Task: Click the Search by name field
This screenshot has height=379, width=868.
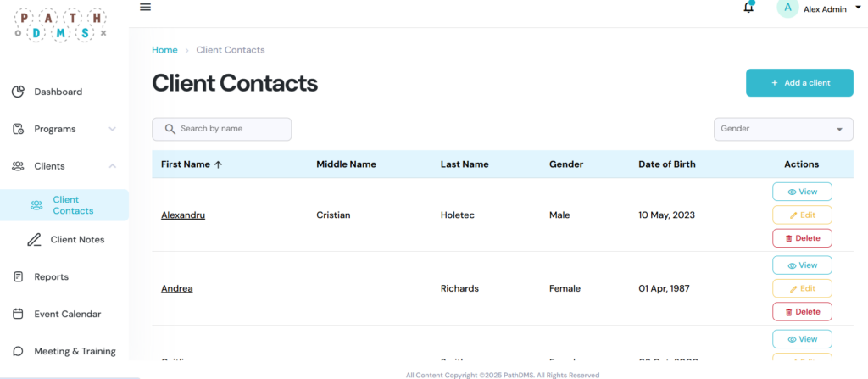Action: tap(231, 129)
